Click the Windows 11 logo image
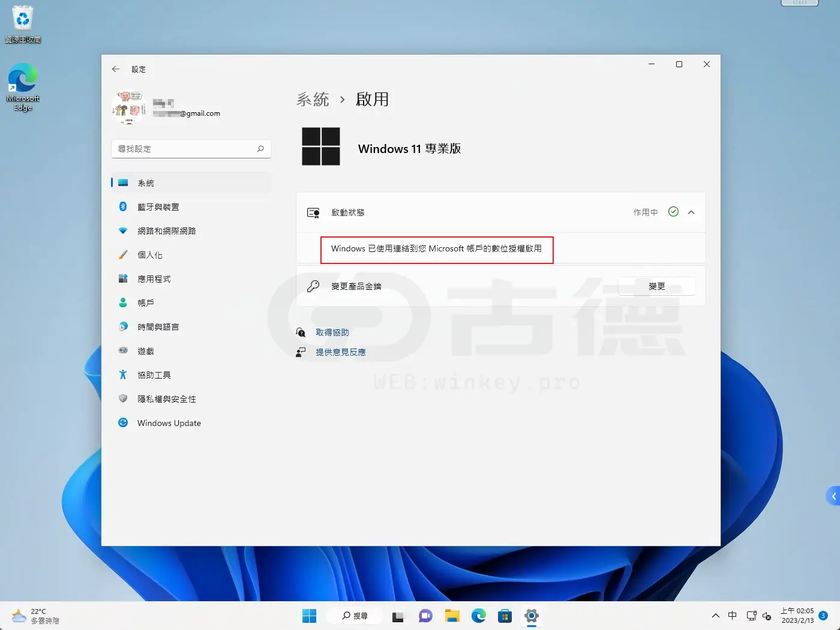Image resolution: width=840 pixels, height=630 pixels. click(x=321, y=146)
